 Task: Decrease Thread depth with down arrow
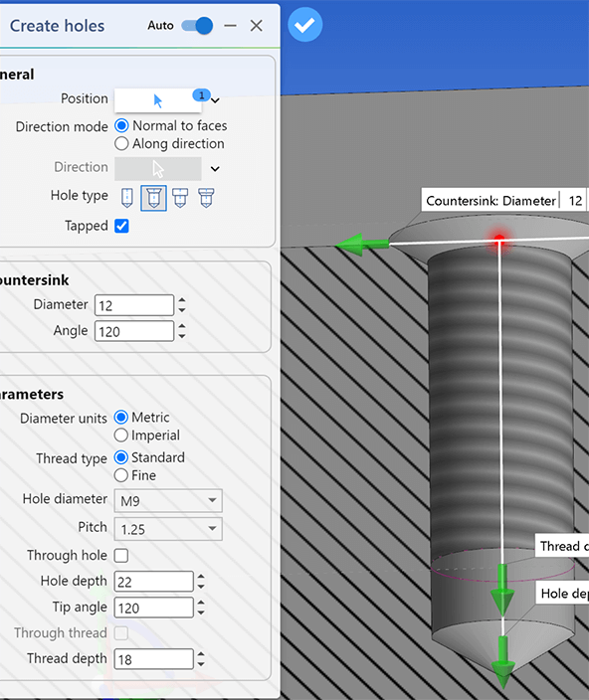(201, 664)
